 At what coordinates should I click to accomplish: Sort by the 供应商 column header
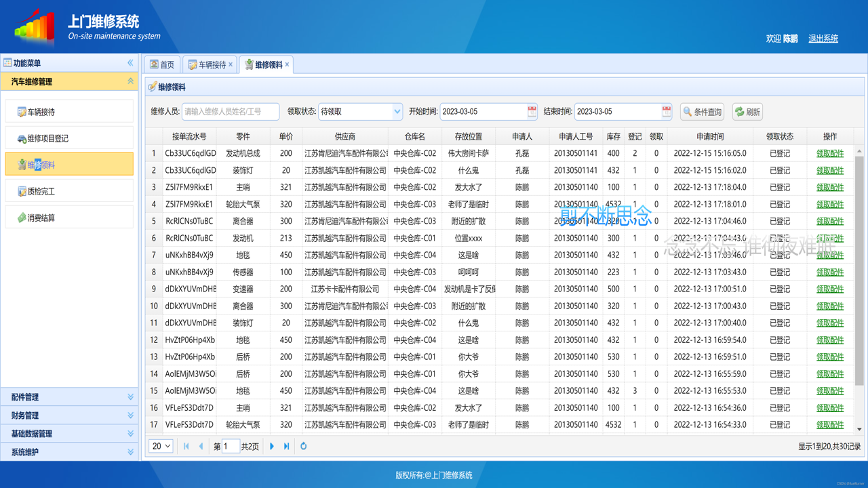(x=345, y=136)
